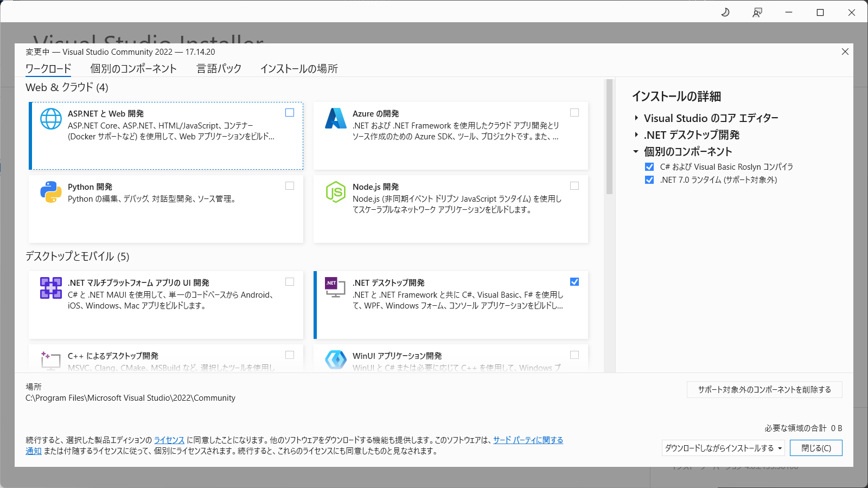Click the Python workload icon
This screenshot has width=868, height=488.
51,192
